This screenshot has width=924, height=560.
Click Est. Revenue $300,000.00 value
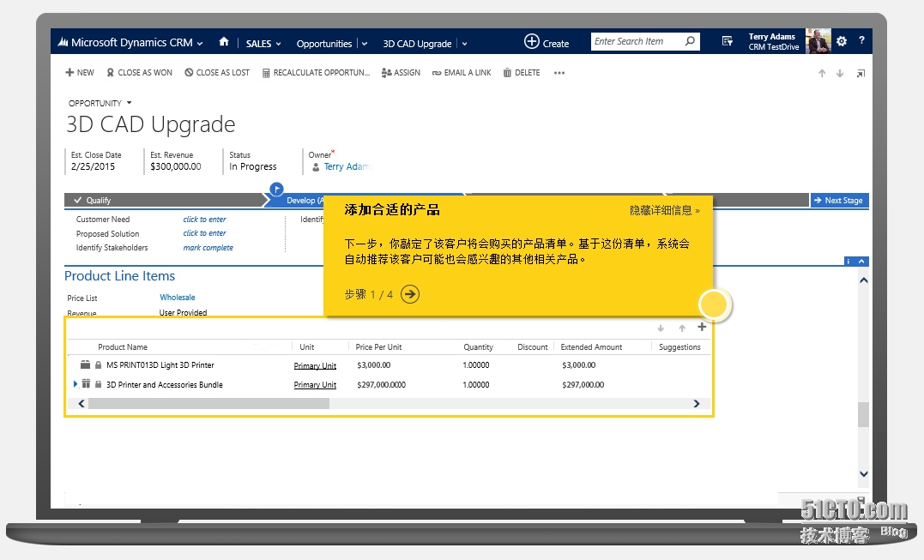pyautogui.click(x=176, y=166)
